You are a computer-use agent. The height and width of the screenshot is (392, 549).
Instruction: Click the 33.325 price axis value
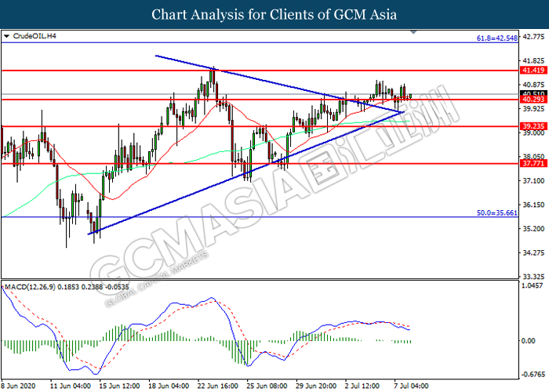click(x=533, y=277)
